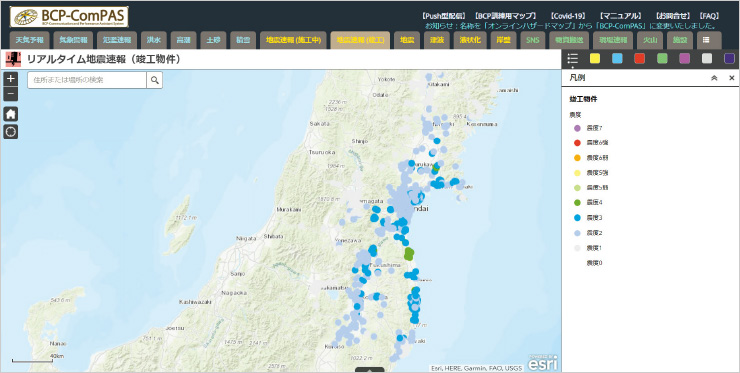Image resolution: width=740 pixels, height=373 pixels.
Task: Open the list icon tab at far right
Action: click(x=706, y=40)
